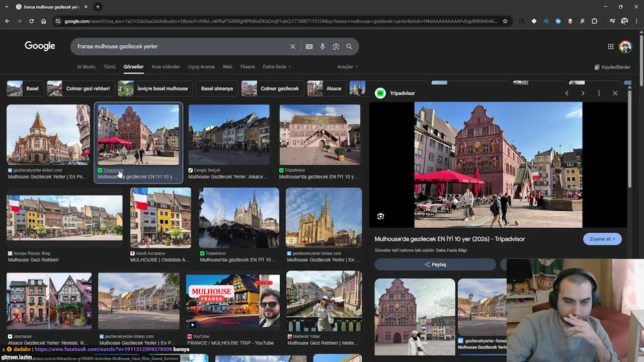Open the 'Kaydedilenler' saved items link
Screen dimensions: 644x362
(612, 67)
